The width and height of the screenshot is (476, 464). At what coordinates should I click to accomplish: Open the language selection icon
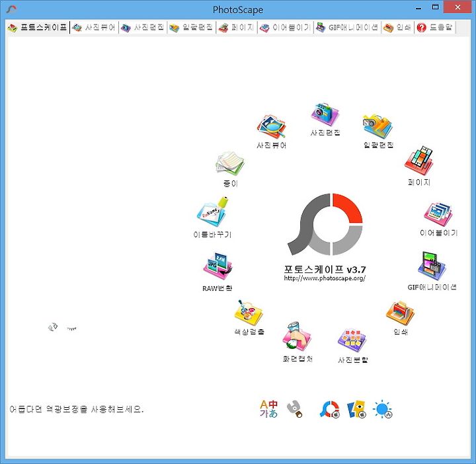click(268, 408)
